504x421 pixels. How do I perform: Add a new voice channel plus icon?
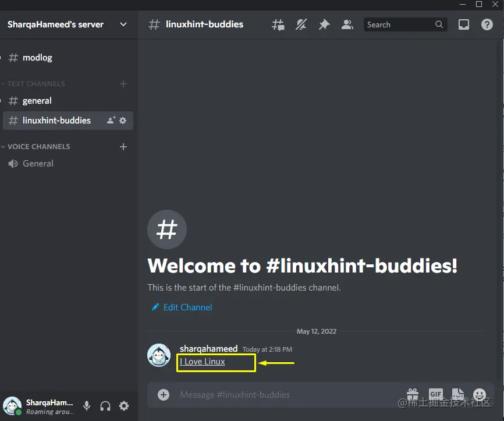123,147
